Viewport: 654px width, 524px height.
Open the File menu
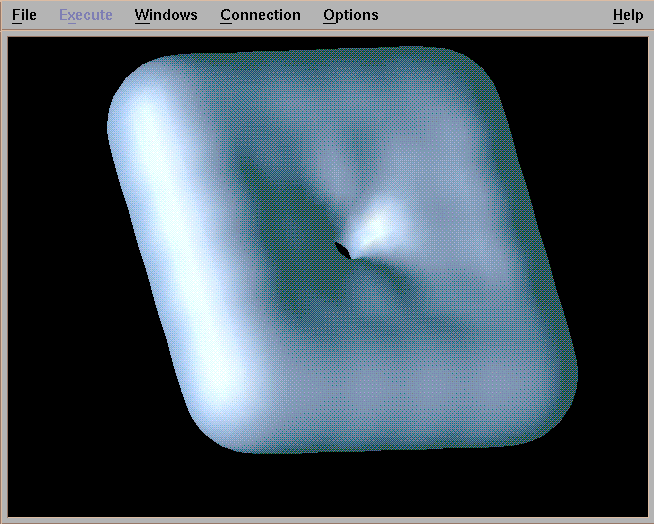tap(24, 15)
